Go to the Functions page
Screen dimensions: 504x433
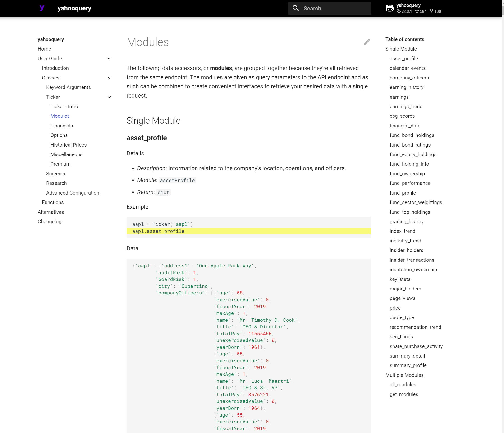point(53,203)
